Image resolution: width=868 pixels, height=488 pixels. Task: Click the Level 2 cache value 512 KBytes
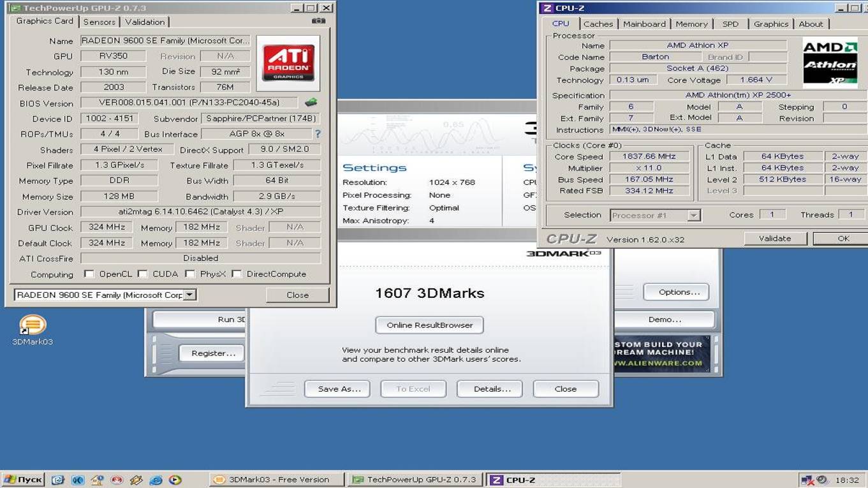pos(783,179)
